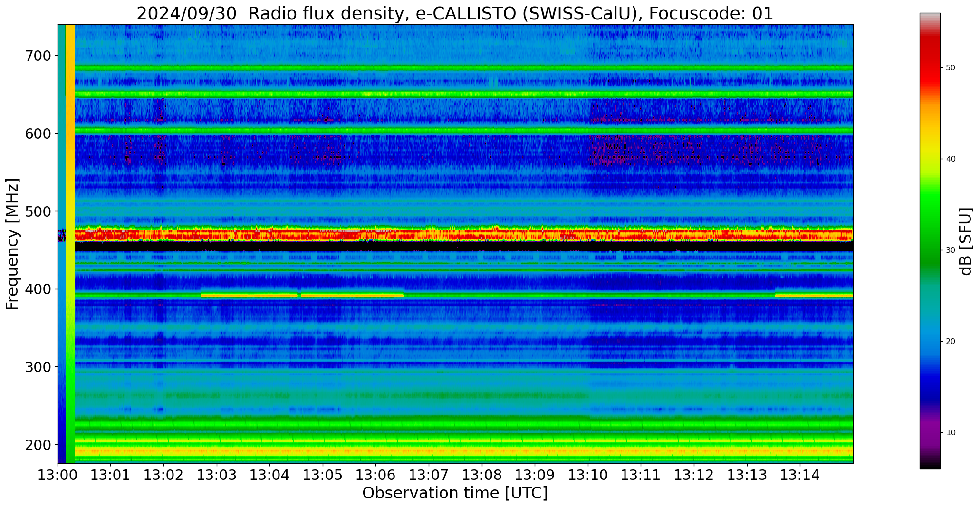The height and width of the screenshot is (507, 980).
Task: Click the 40 value on the colorbar
Action: click(x=951, y=159)
